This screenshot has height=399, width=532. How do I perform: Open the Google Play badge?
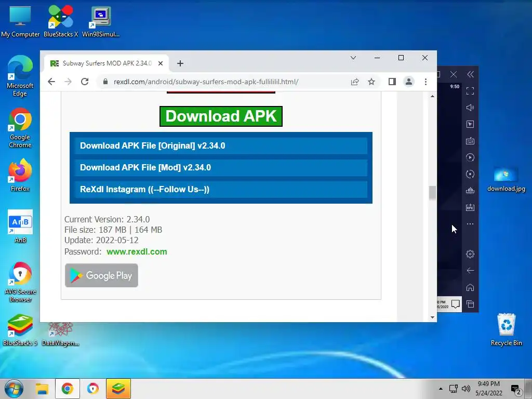[101, 275]
